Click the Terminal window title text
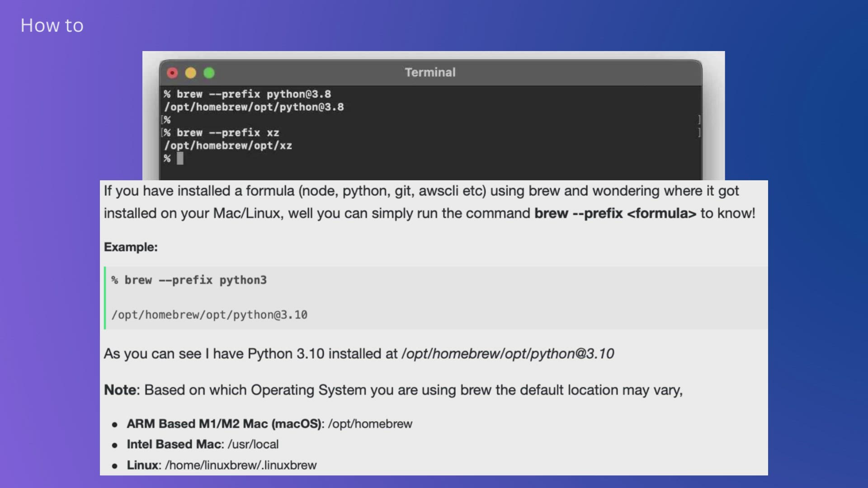868x488 pixels. (x=430, y=72)
